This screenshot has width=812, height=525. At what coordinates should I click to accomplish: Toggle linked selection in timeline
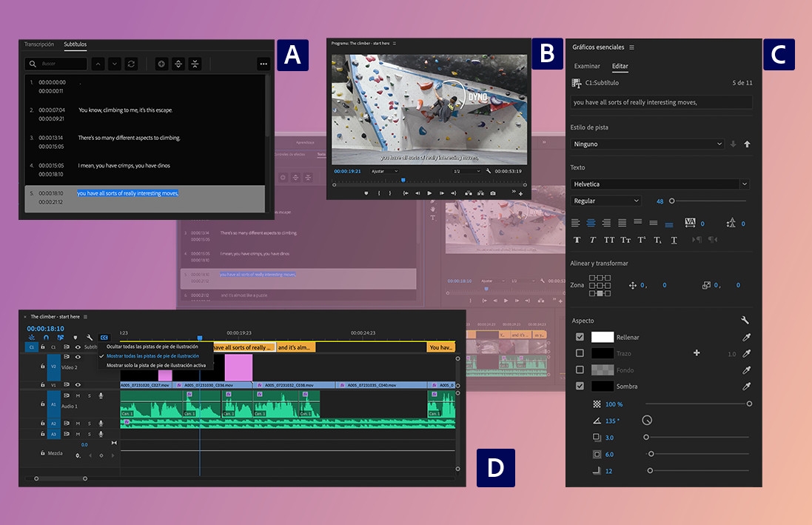tap(61, 338)
